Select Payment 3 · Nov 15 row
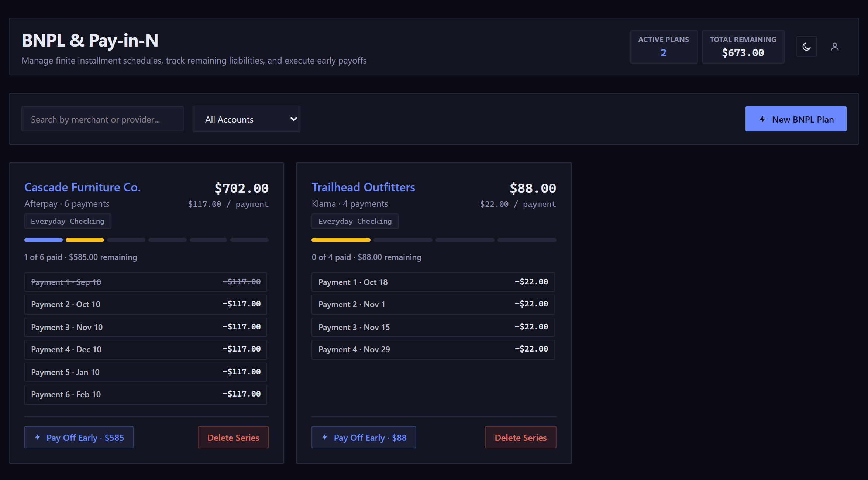Viewport: 868px width, 480px height. (x=433, y=327)
